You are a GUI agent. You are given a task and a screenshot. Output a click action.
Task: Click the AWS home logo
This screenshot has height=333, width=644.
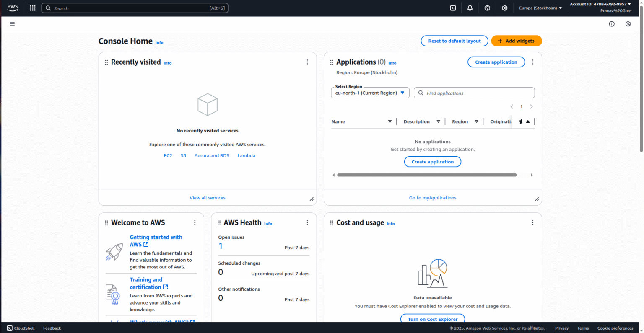click(x=13, y=8)
